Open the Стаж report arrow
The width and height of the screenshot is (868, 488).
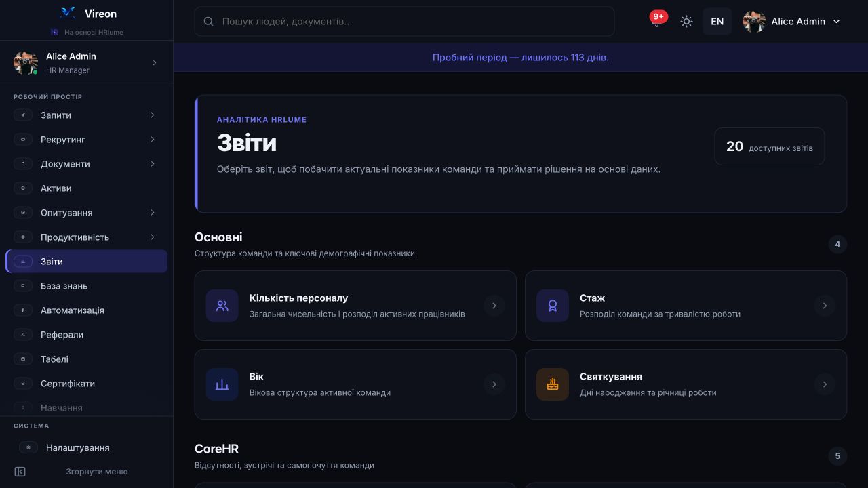[x=825, y=306]
